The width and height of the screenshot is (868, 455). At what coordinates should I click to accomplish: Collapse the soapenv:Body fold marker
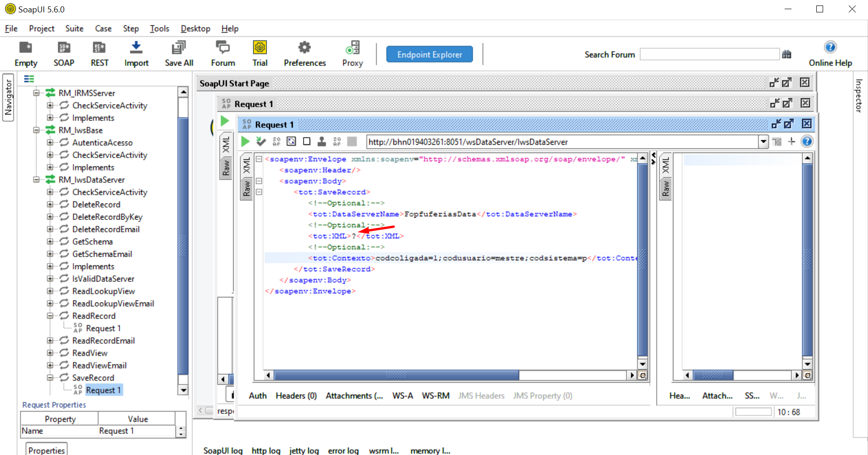[x=259, y=181]
